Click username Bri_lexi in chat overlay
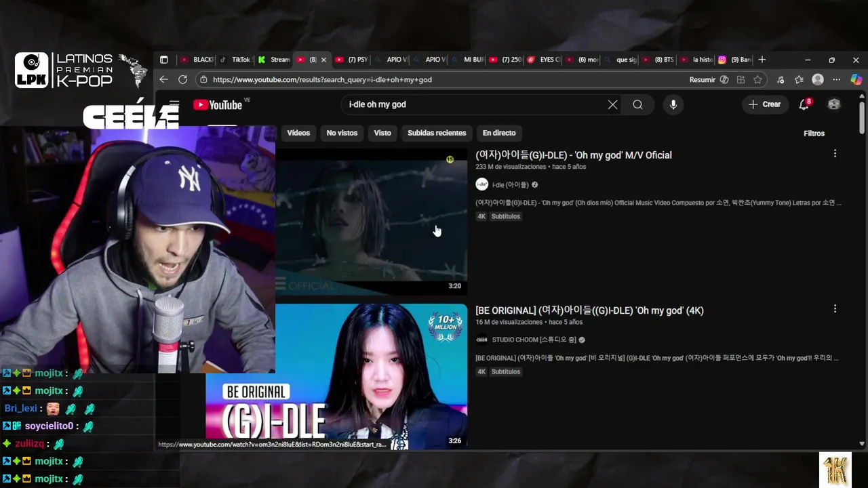868x488 pixels. [21, 409]
